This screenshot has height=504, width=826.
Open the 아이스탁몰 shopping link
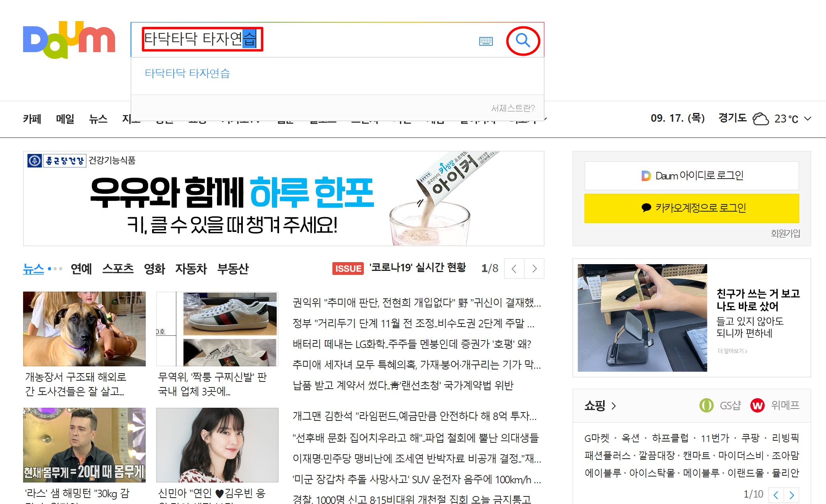(652, 473)
